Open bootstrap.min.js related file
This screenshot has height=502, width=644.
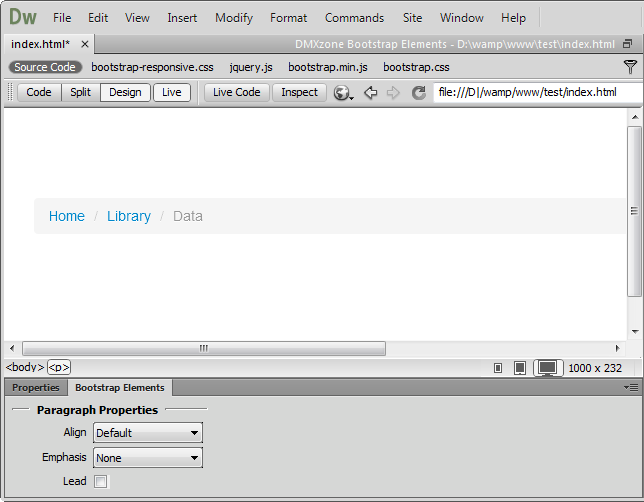tap(328, 67)
